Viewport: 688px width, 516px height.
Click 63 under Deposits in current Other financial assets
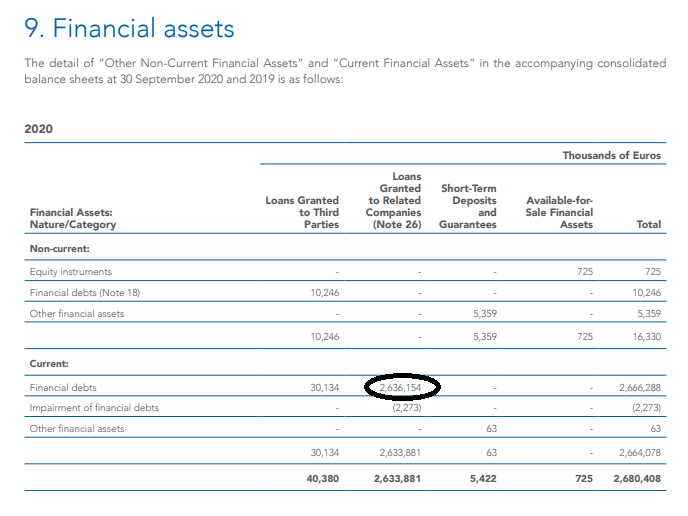pos(491,429)
